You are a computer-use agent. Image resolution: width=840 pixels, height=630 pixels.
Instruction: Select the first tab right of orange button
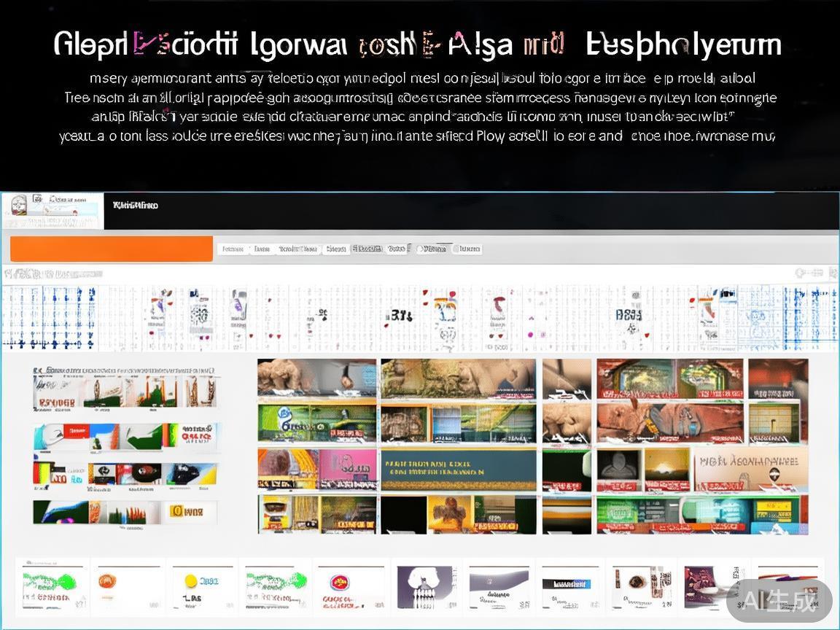pyautogui.click(x=233, y=249)
